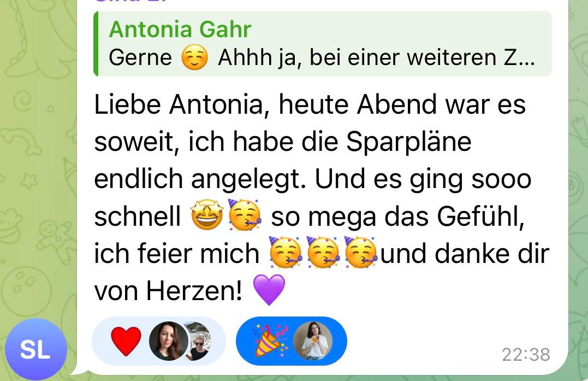588x381 pixels.
Task: Click the word Sparpläne in the message
Action: (409, 143)
